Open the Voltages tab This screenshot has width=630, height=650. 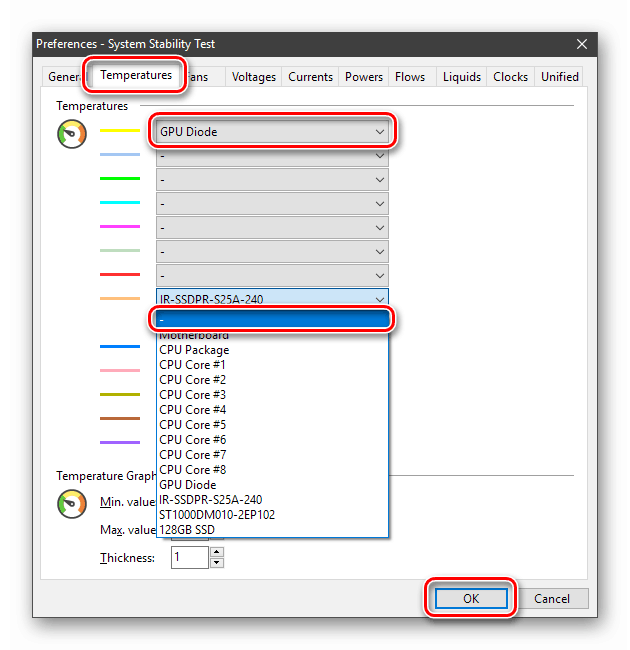(x=254, y=77)
